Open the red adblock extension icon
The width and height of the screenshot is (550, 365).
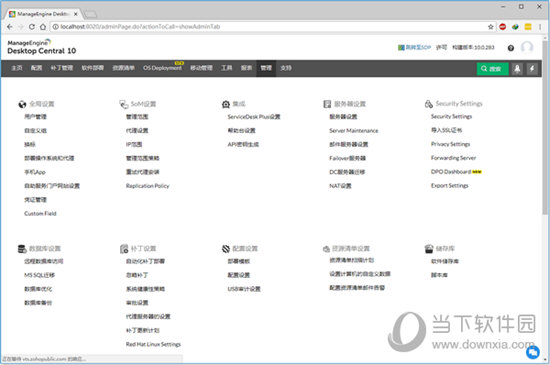(x=502, y=27)
